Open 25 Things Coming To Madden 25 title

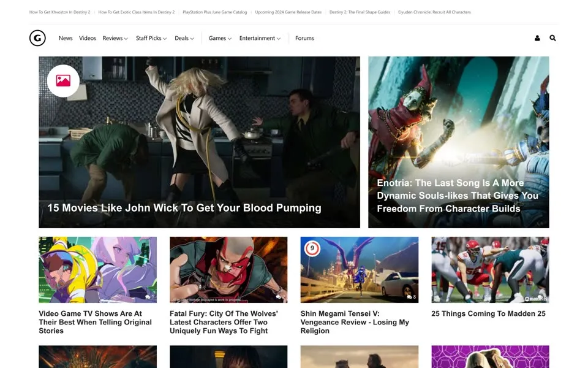(x=488, y=313)
